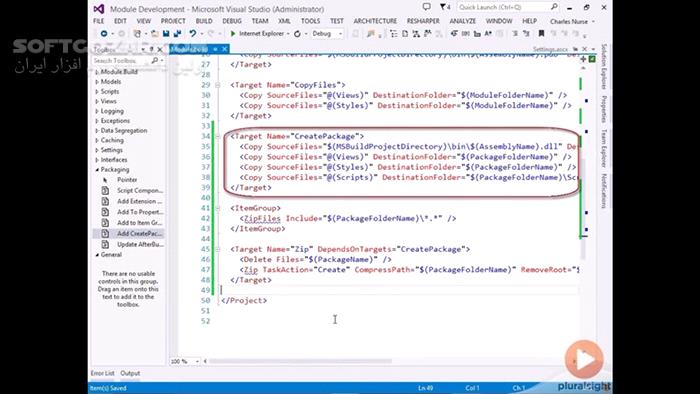700x394 pixels.
Task: Show the Output panel
Action: [130, 373]
